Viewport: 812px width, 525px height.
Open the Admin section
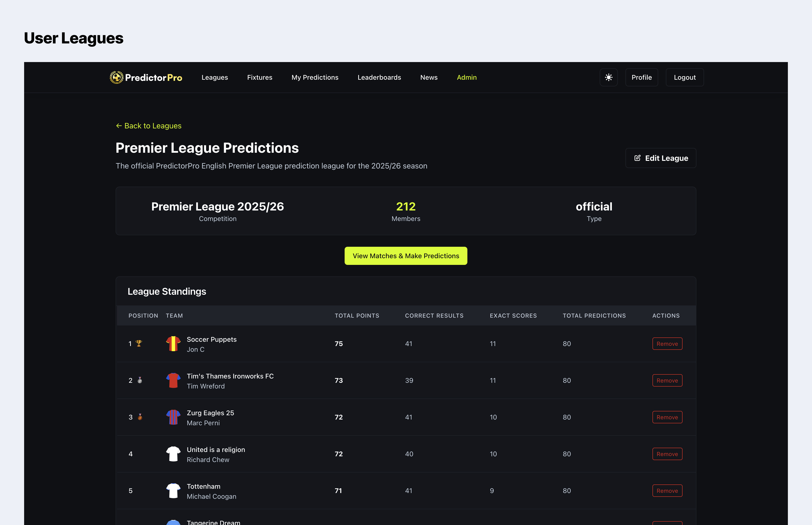466,77
